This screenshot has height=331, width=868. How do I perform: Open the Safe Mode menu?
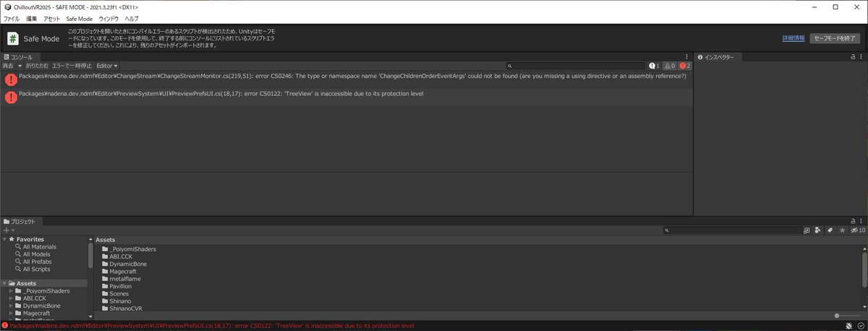79,18
